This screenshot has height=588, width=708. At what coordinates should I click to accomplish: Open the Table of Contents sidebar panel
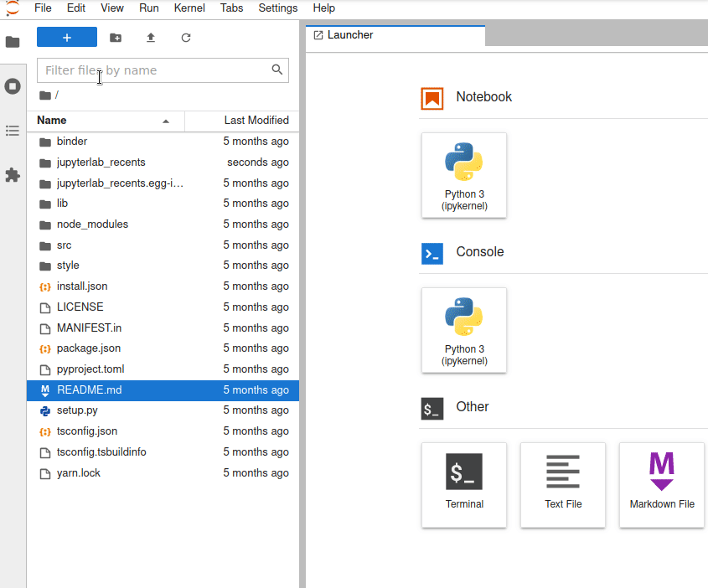[13, 131]
